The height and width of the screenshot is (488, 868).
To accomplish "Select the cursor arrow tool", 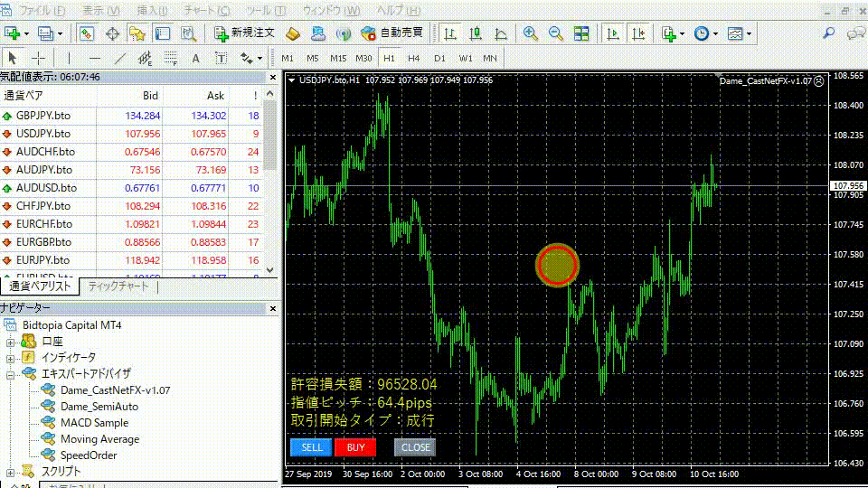I will pos(13,58).
